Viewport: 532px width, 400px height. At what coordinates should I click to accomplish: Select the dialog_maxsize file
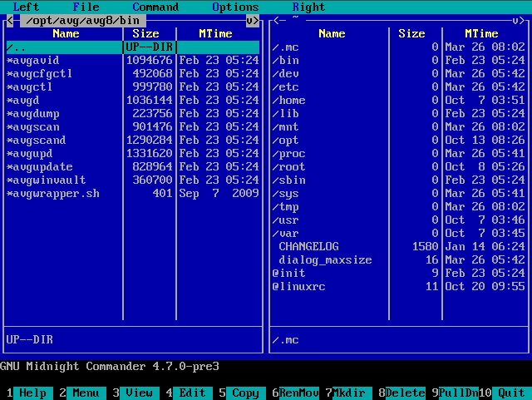click(399, 260)
